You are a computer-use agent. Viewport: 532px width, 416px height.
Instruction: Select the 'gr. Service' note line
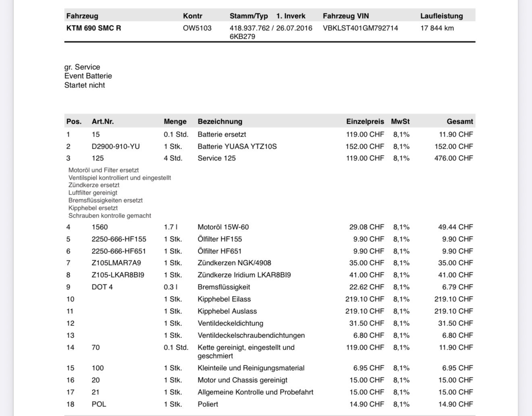82,67
